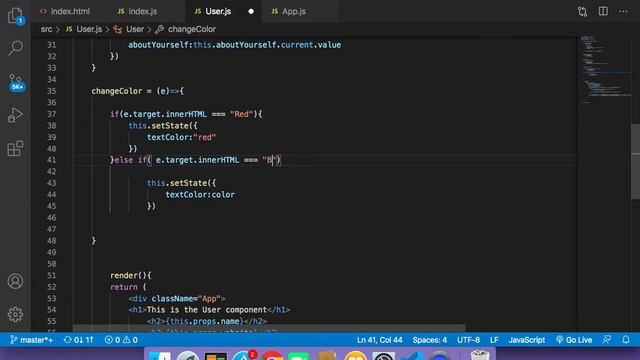Click textColor:color on line 44

tap(200, 195)
